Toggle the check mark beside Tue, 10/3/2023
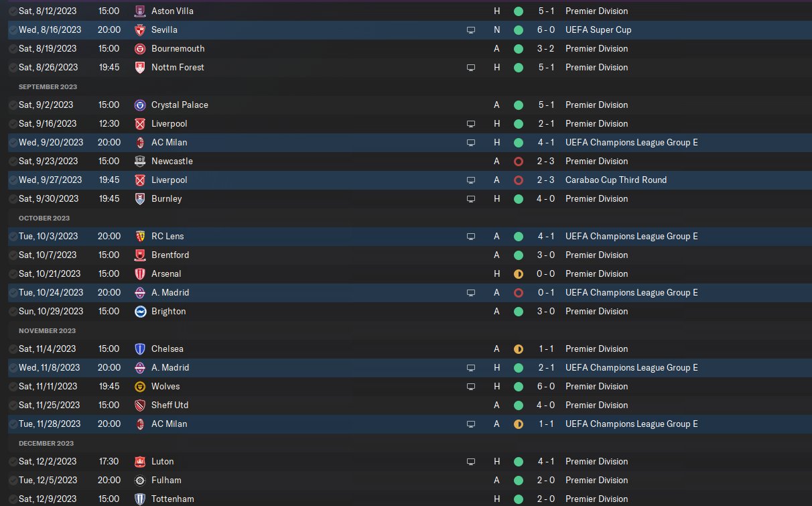The height and width of the screenshot is (506, 812). (x=13, y=237)
